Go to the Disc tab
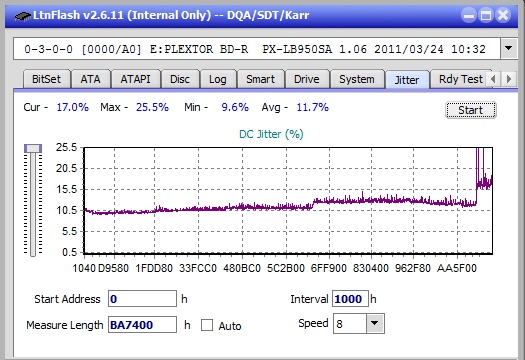 (180, 79)
